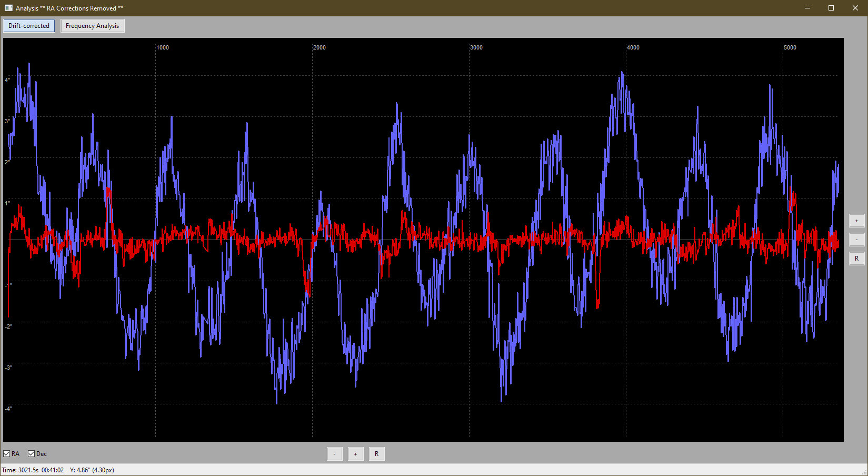Open the Frequency Analysis view

click(x=93, y=26)
